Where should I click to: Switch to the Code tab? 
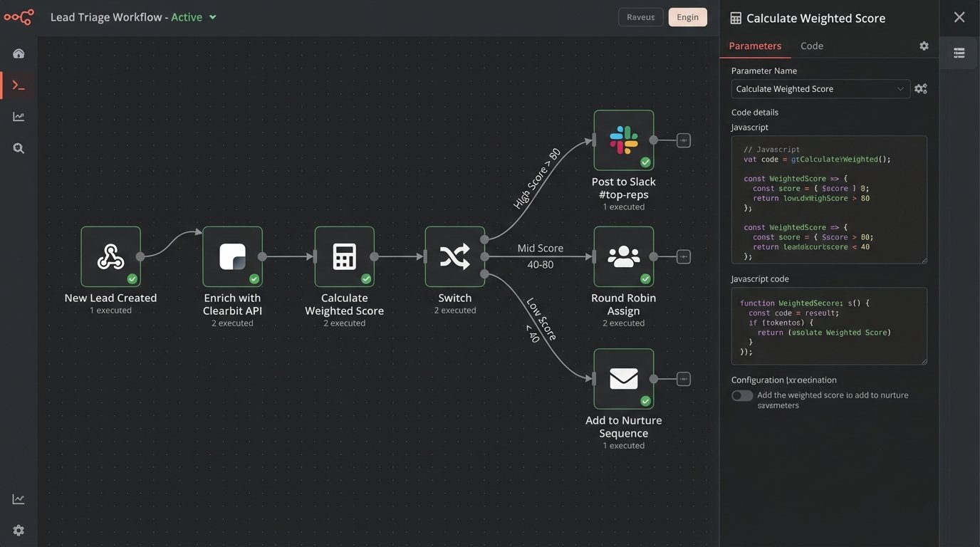click(x=811, y=45)
